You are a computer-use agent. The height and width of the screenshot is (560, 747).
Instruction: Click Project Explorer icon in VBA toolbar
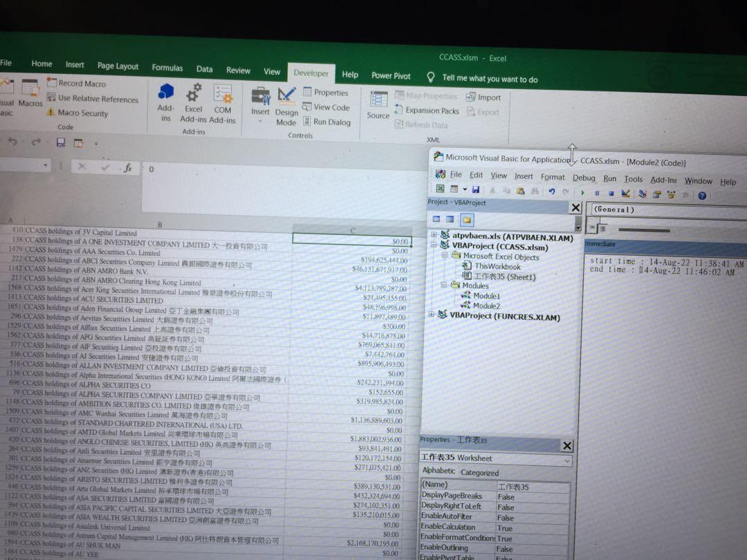(643, 194)
